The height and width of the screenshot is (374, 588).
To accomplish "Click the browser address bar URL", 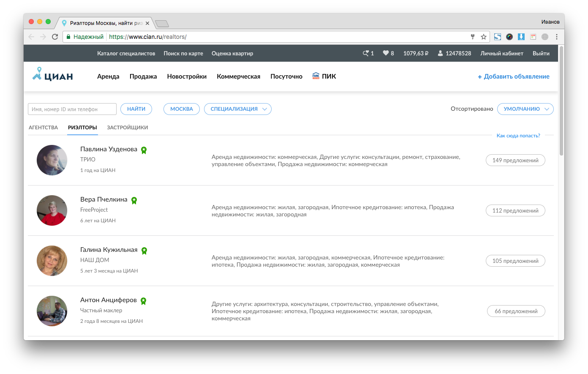I will click(148, 37).
